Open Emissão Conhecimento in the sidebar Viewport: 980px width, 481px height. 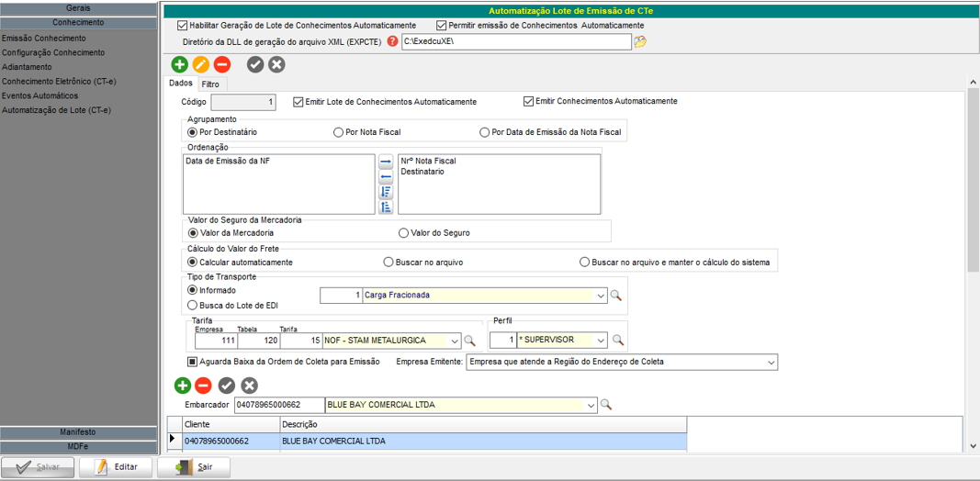(44, 39)
